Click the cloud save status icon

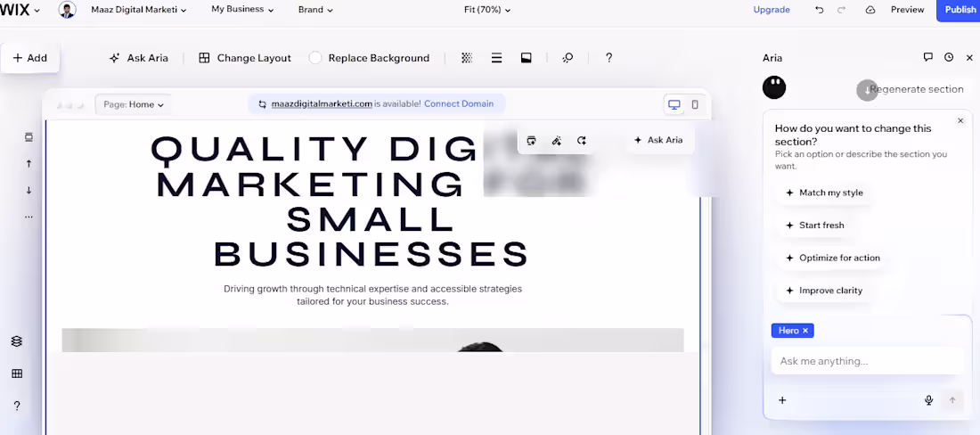point(870,10)
